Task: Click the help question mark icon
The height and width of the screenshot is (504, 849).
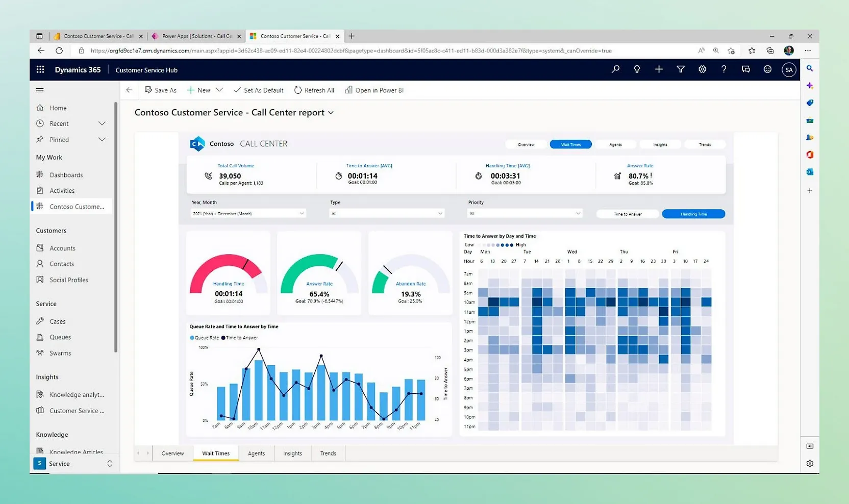Action: (x=723, y=69)
